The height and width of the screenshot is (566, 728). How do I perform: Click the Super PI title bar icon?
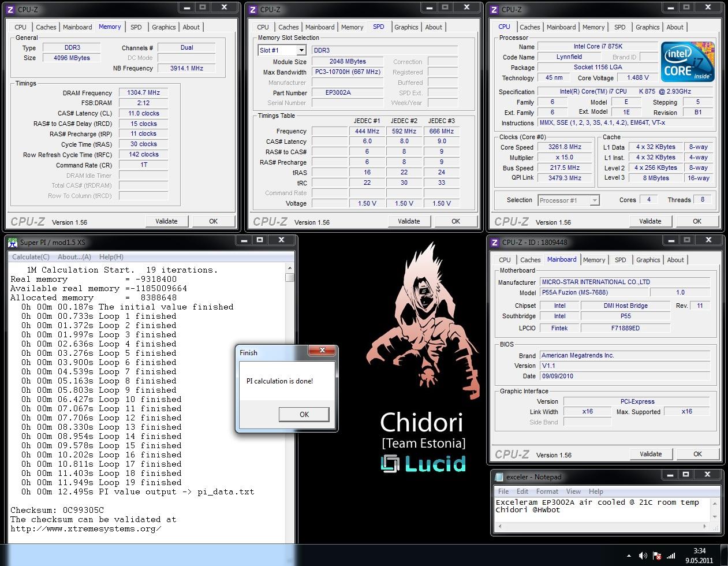(x=12, y=243)
